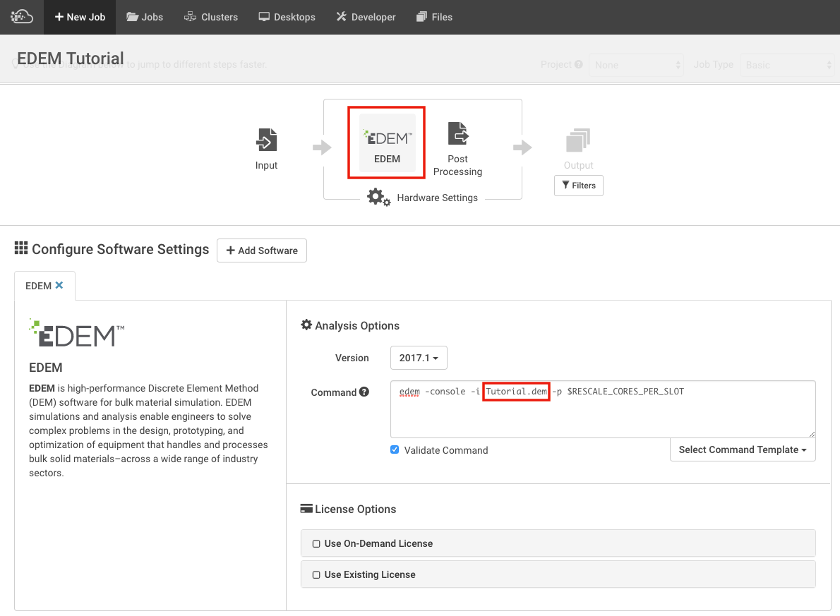Jump to the Post Processing step icon
This screenshot has width=840, height=616.
pyautogui.click(x=458, y=133)
